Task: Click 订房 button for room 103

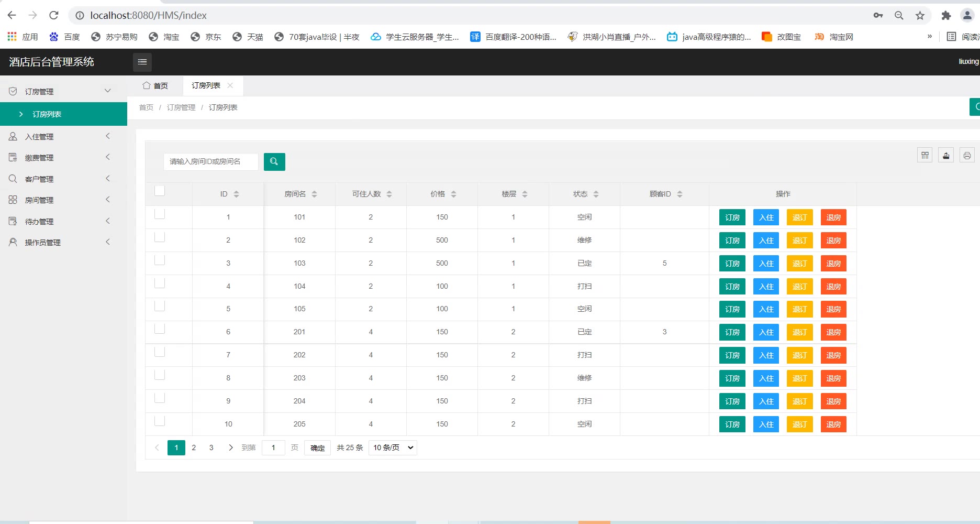Action: tap(732, 264)
